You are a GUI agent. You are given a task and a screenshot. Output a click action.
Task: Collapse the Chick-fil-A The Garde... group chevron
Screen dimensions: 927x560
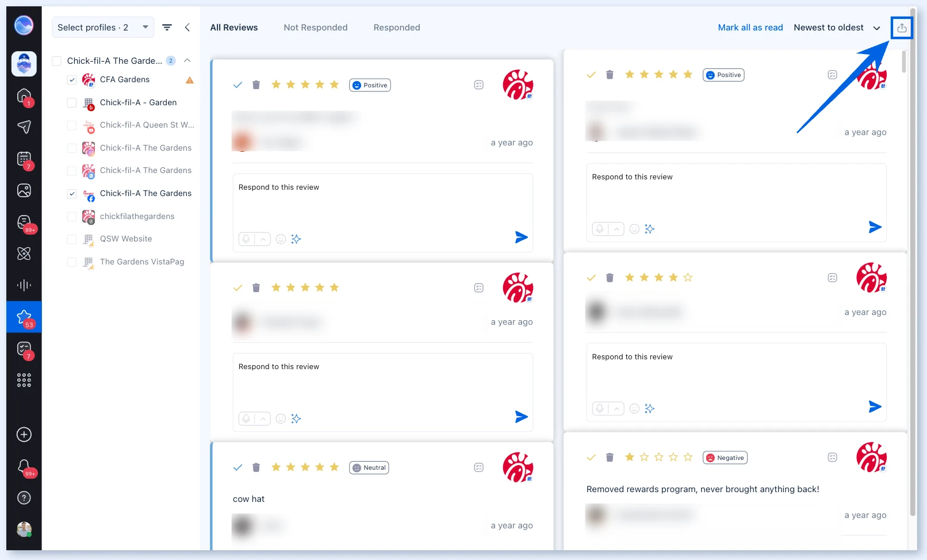point(187,60)
